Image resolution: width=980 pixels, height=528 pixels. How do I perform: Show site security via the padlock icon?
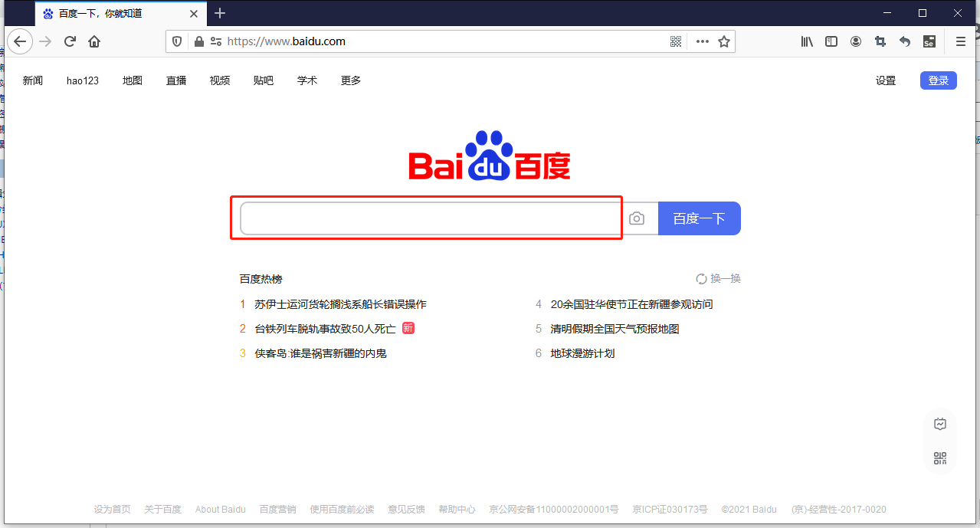tap(198, 41)
